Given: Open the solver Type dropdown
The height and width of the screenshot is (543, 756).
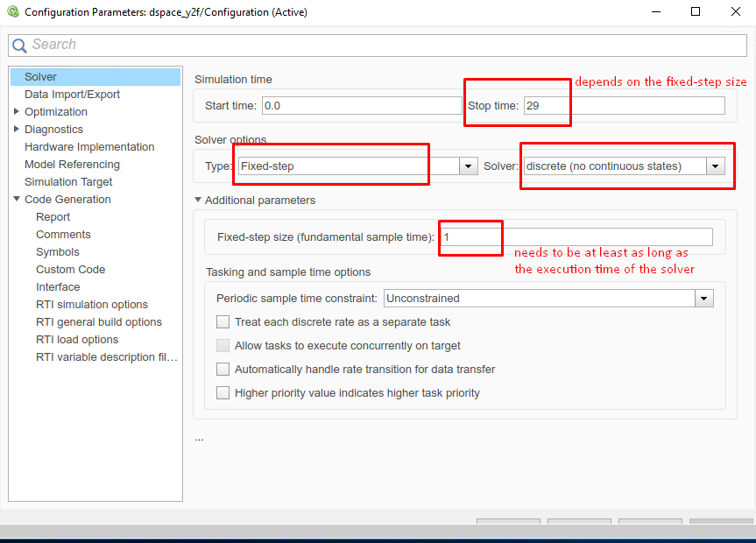Looking at the screenshot, I should point(469,166).
